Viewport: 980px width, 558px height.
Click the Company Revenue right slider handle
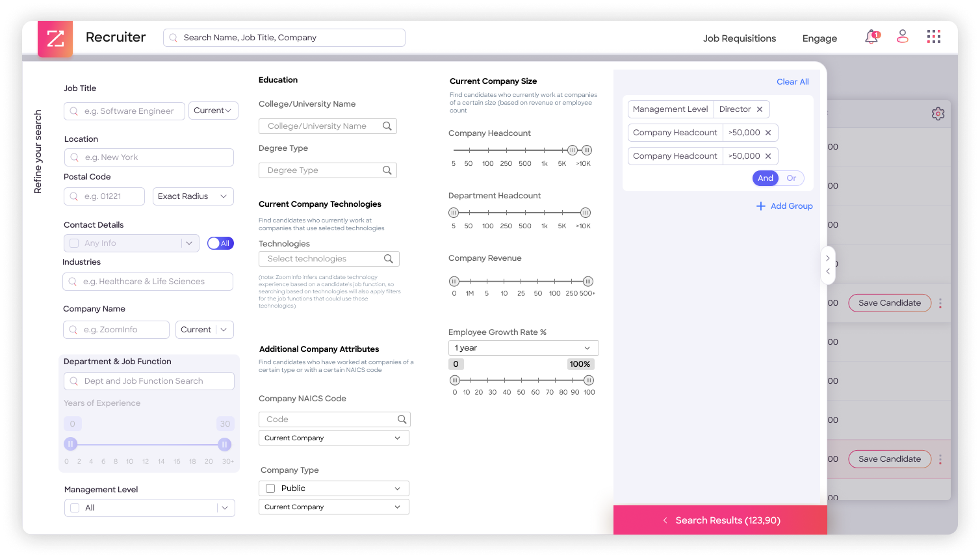[x=588, y=282]
